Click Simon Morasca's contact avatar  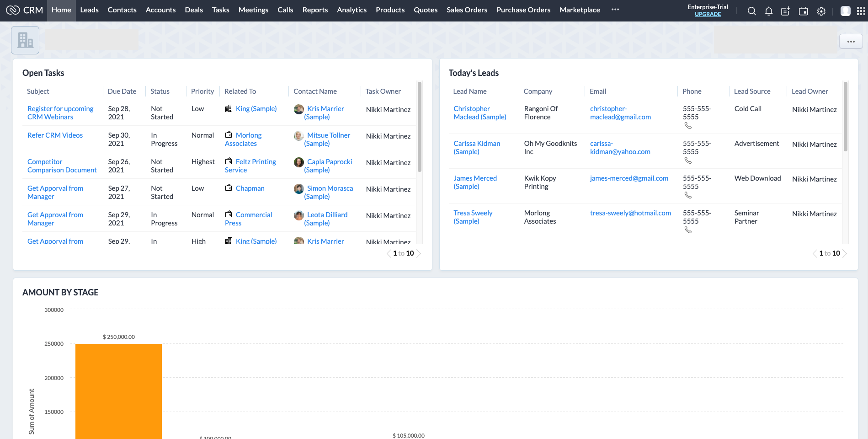tap(299, 189)
